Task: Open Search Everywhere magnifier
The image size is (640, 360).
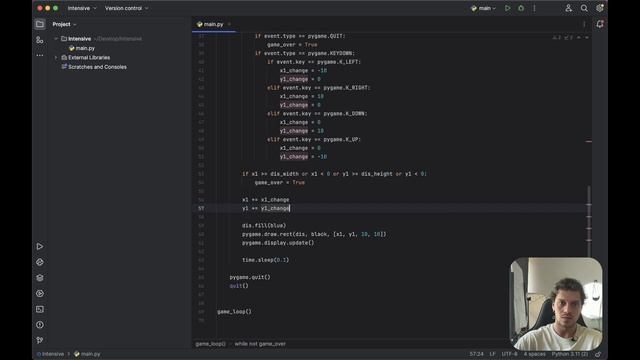Action: [584, 8]
